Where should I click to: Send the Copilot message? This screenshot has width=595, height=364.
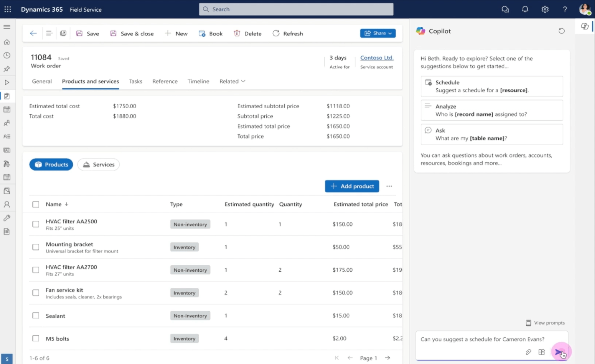559,352
